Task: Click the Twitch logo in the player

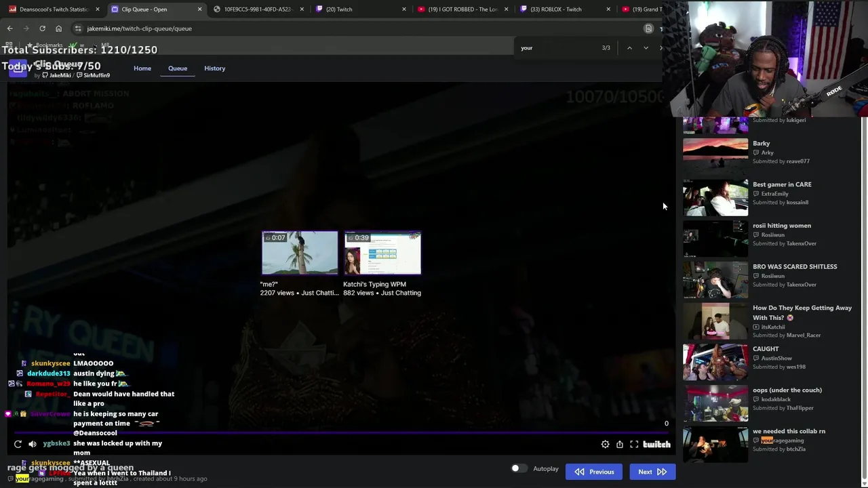Action: coord(656,444)
